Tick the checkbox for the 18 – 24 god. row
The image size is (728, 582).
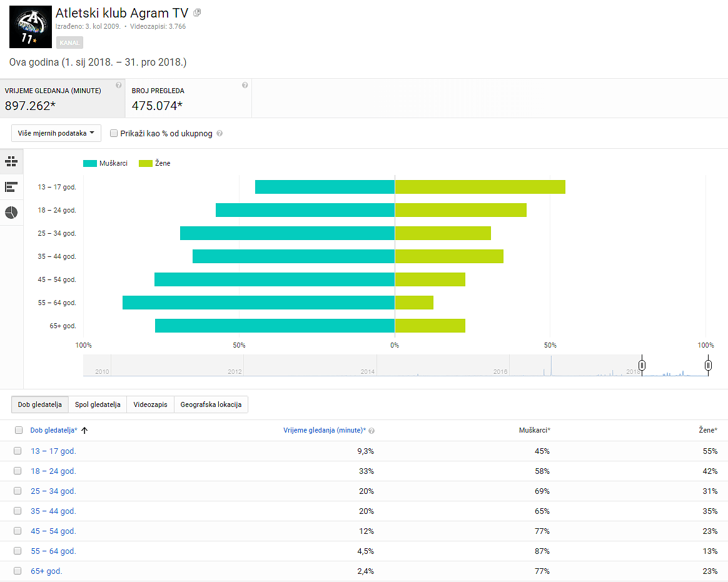point(18,471)
